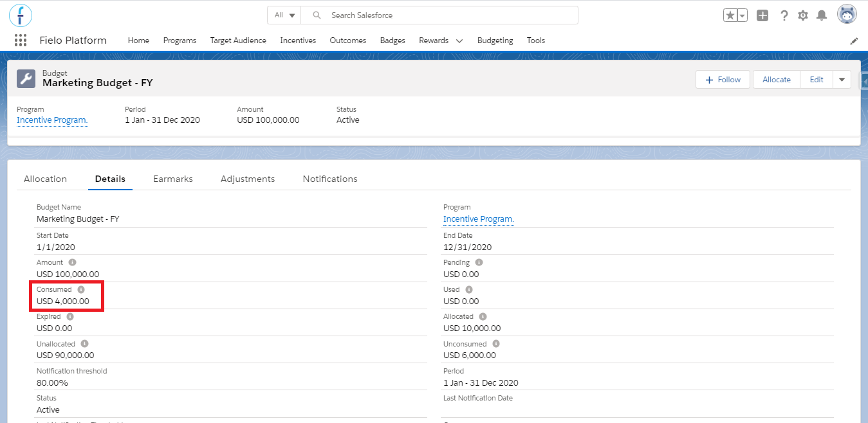This screenshot has height=423, width=868.
Task: Click the info icon next to Unallocated
Action: [84, 344]
